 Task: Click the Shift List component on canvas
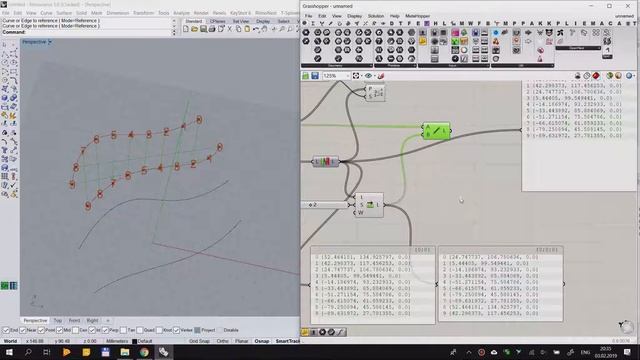click(x=369, y=205)
